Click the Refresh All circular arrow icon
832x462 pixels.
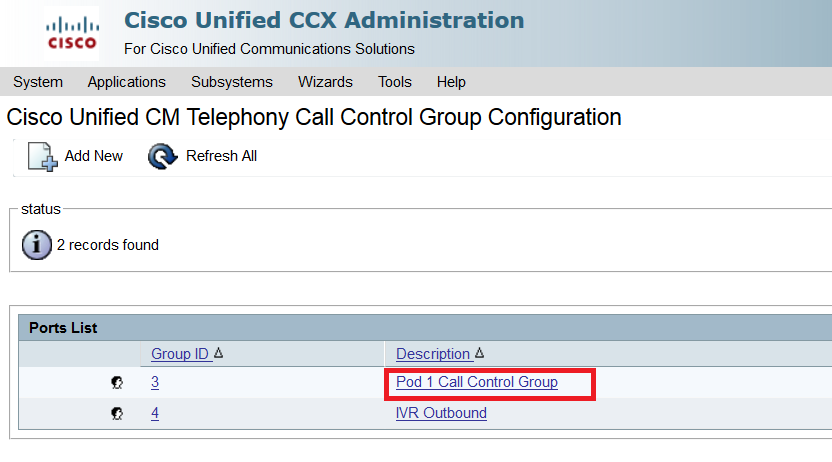coord(162,157)
